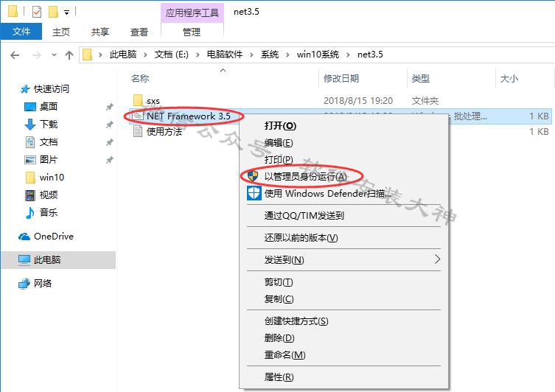Image resolution: width=555 pixels, height=392 pixels.
Task: Click net3.5 in the breadcrumb path
Action: (370, 55)
